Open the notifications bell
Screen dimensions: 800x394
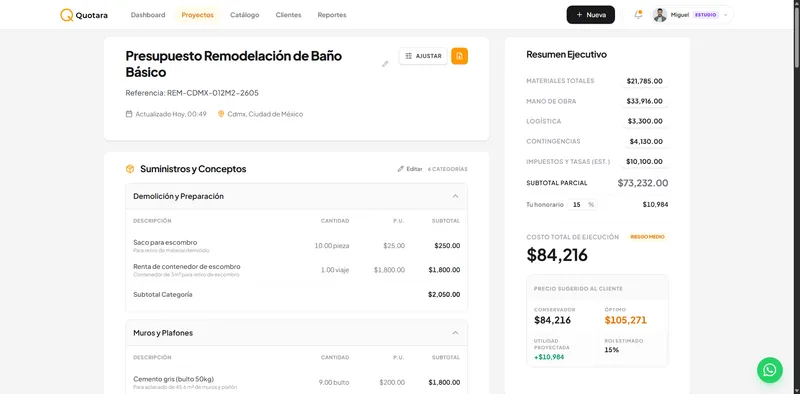[638, 15]
